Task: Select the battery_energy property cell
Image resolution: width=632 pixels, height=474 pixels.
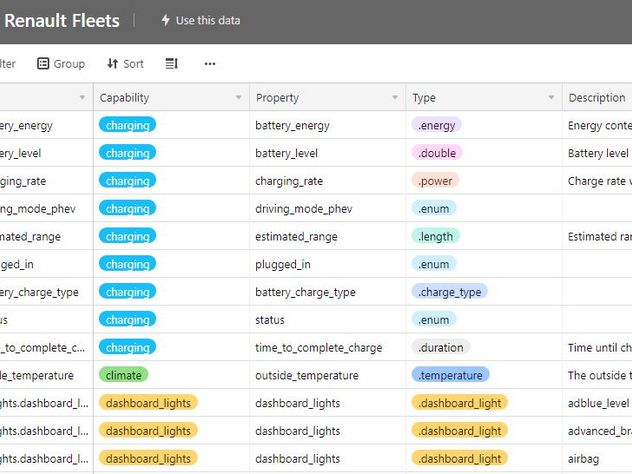Action: [328, 125]
